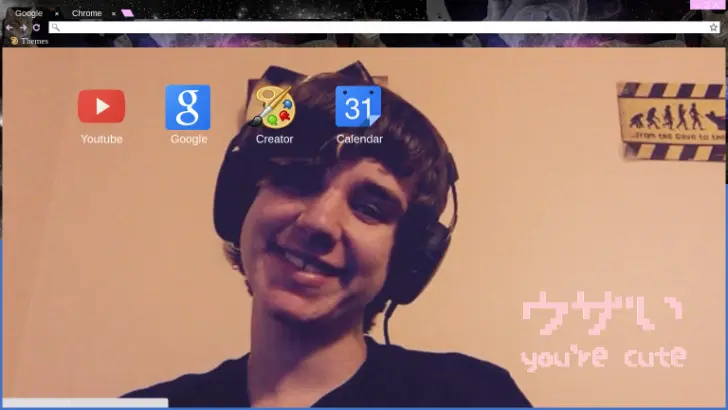The image size is (728, 410).
Task: Click the Calendar label under the icon
Action: click(359, 139)
